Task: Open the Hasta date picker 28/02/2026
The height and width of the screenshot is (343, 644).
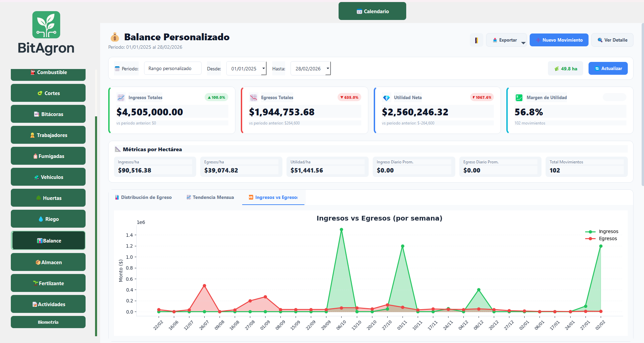Action: [310, 68]
